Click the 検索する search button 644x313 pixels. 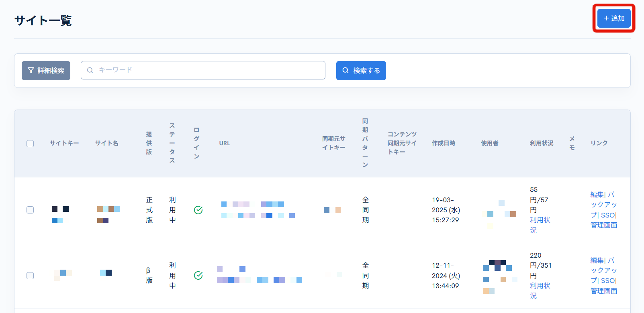361,71
